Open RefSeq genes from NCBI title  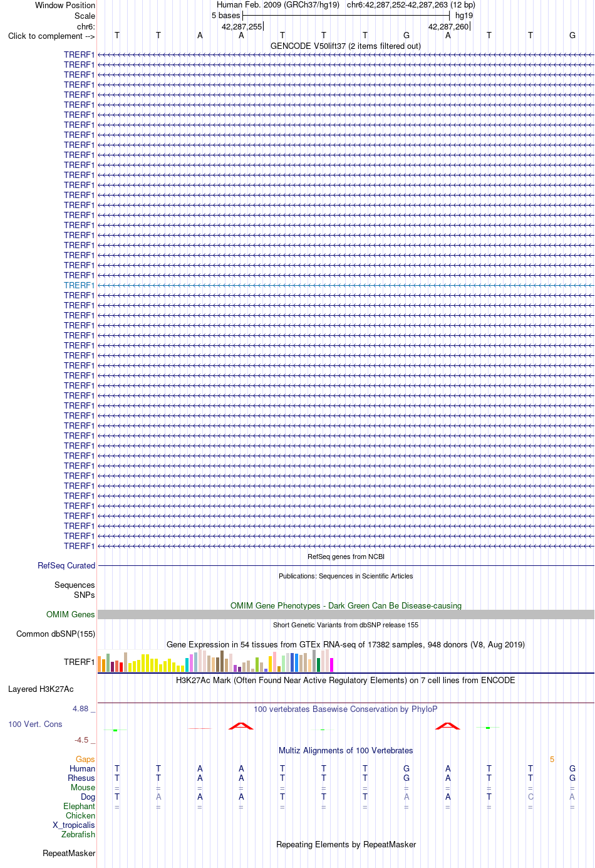(x=346, y=557)
